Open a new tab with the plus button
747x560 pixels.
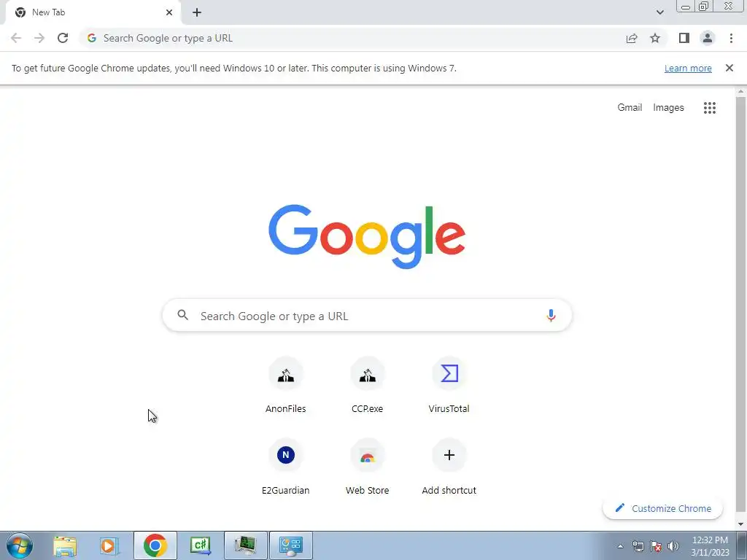pyautogui.click(x=197, y=12)
